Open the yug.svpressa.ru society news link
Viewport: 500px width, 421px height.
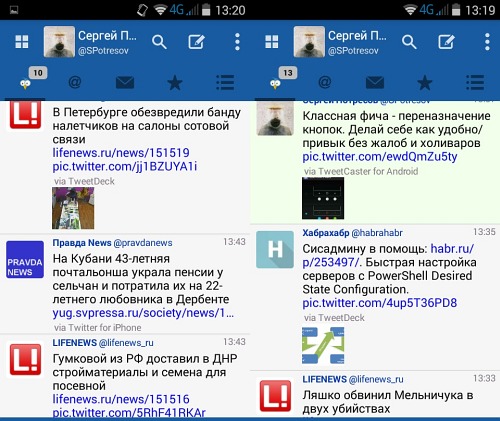point(143,313)
